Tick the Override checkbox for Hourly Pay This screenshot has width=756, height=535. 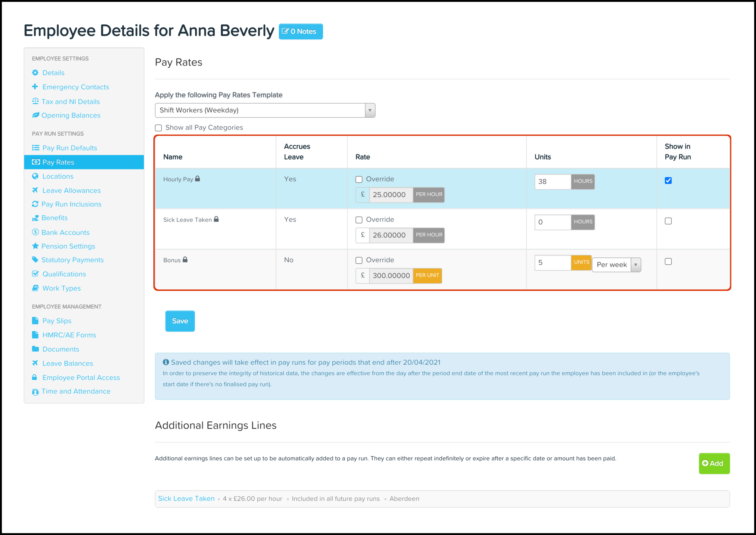[x=359, y=179]
